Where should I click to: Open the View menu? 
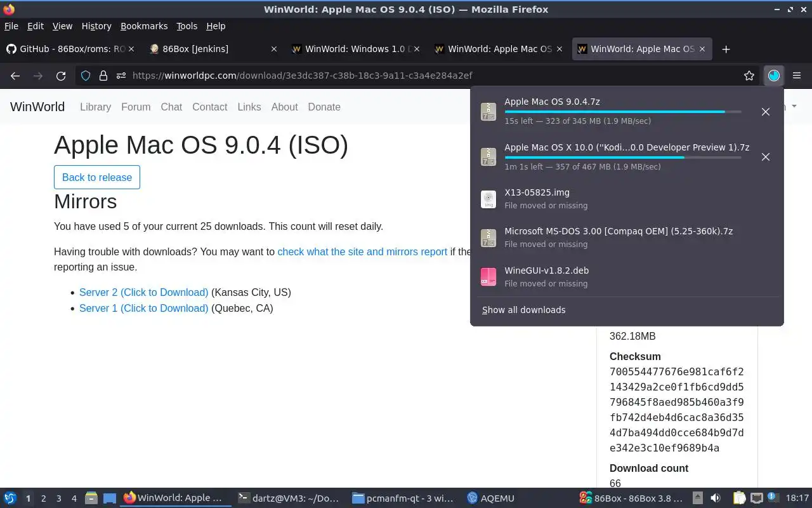click(62, 26)
